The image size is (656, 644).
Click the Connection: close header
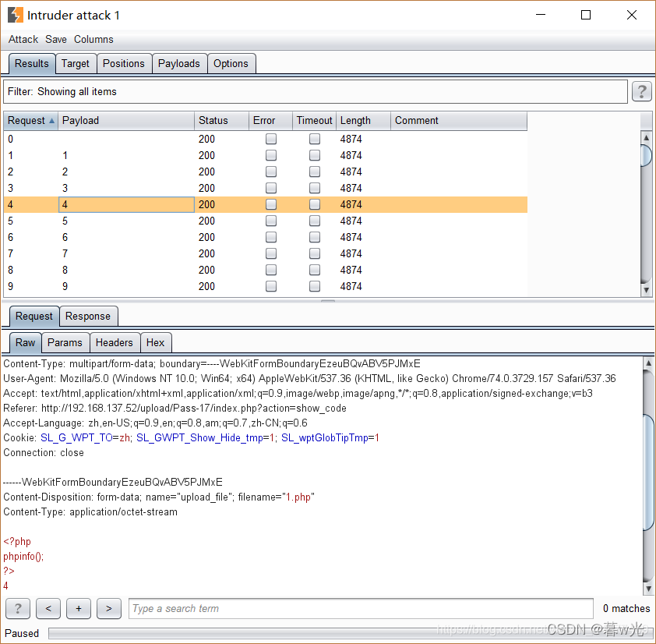pyautogui.click(x=44, y=453)
